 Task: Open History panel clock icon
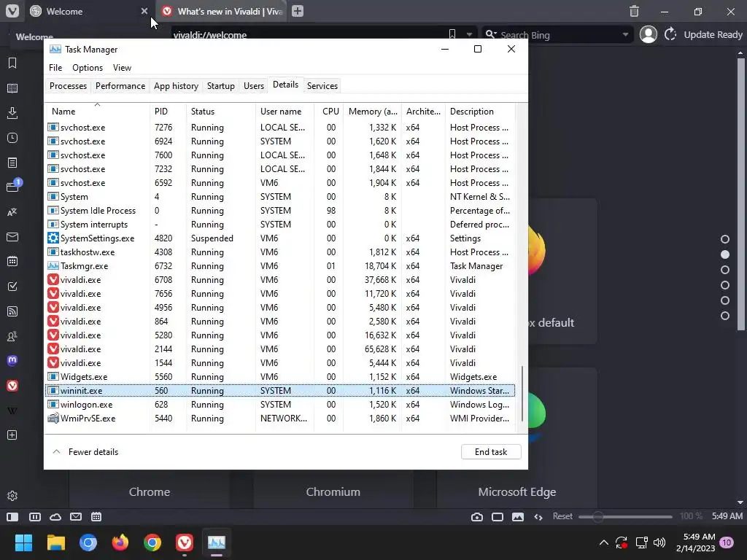click(12, 138)
